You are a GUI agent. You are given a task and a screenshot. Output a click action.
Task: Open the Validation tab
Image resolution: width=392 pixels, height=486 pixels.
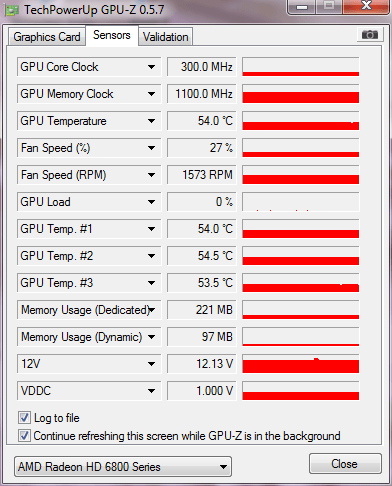pos(165,37)
